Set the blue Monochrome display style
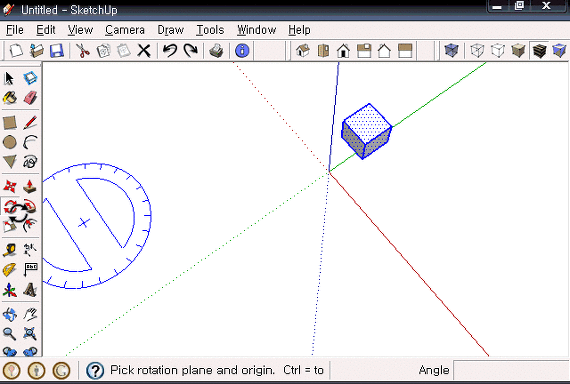Image resolution: width=570 pixels, height=384 pixels. click(x=559, y=51)
